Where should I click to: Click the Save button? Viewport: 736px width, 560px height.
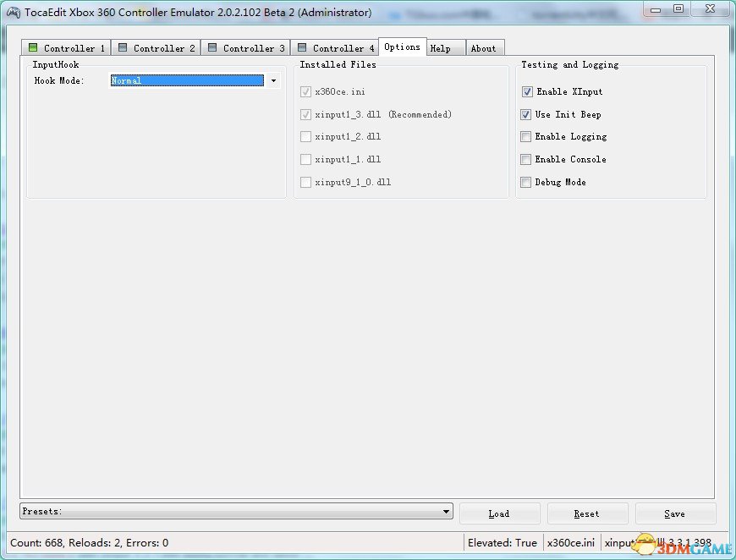[675, 513]
